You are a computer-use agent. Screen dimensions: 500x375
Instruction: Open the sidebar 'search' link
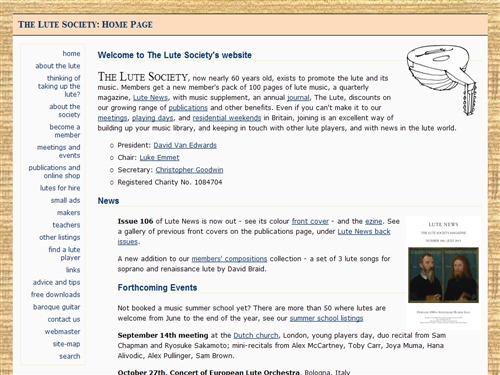coord(70,356)
